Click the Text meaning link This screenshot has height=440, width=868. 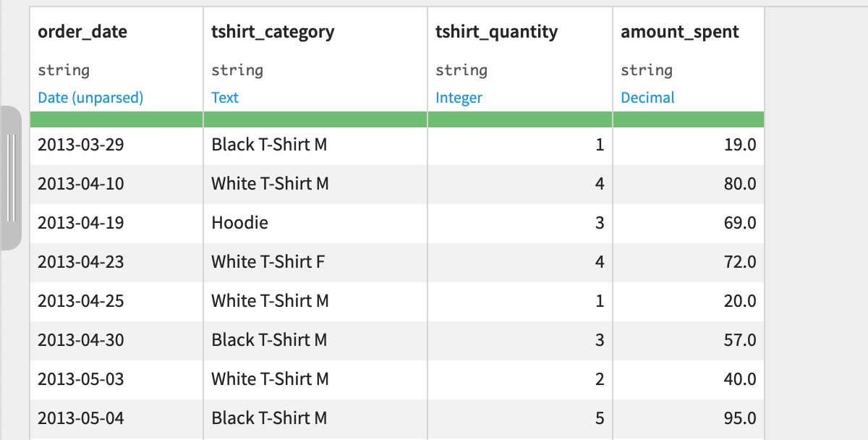[x=225, y=98]
